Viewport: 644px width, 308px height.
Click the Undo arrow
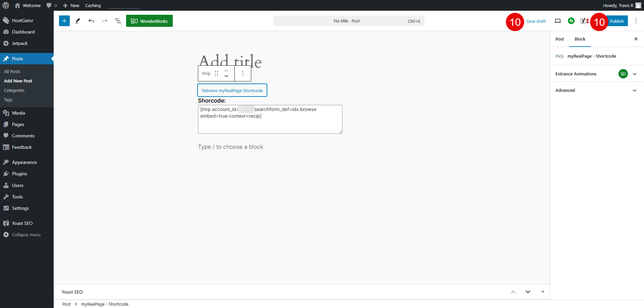(91, 21)
